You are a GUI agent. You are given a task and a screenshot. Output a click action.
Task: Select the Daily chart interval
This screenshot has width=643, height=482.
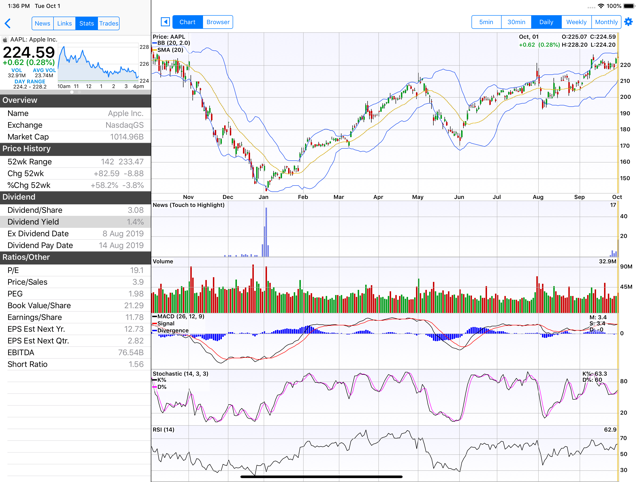pyautogui.click(x=546, y=22)
